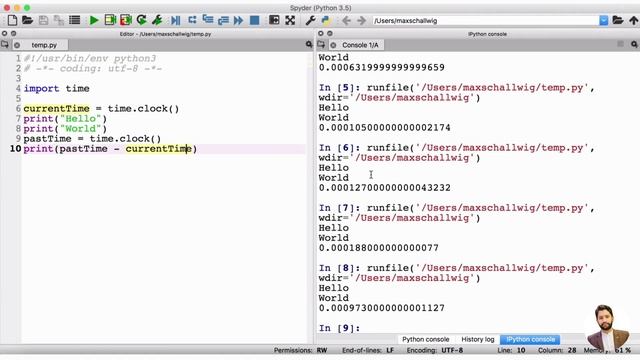Open PYTHONPATH manager Python icon
Image resolution: width=640 pixels, height=360 pixels.
[326, 20]
